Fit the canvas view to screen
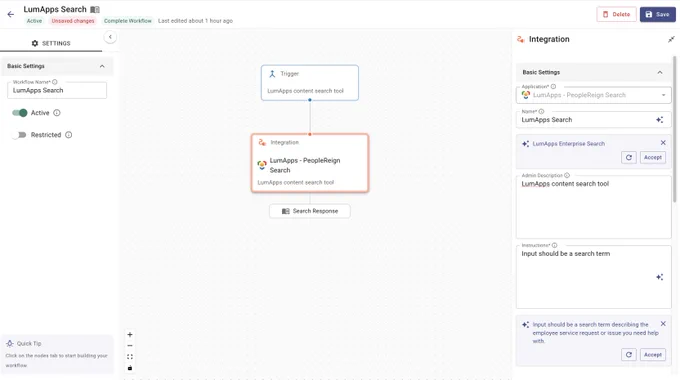The width and height of the screenshot is (680, 380). coord(130,357)
